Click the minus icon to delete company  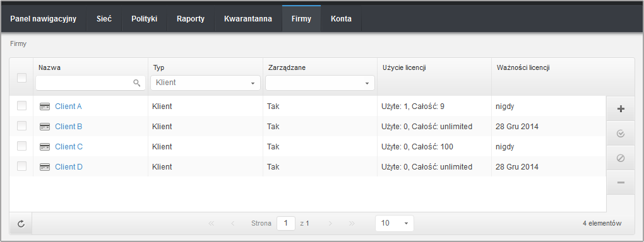click(621, 182)
